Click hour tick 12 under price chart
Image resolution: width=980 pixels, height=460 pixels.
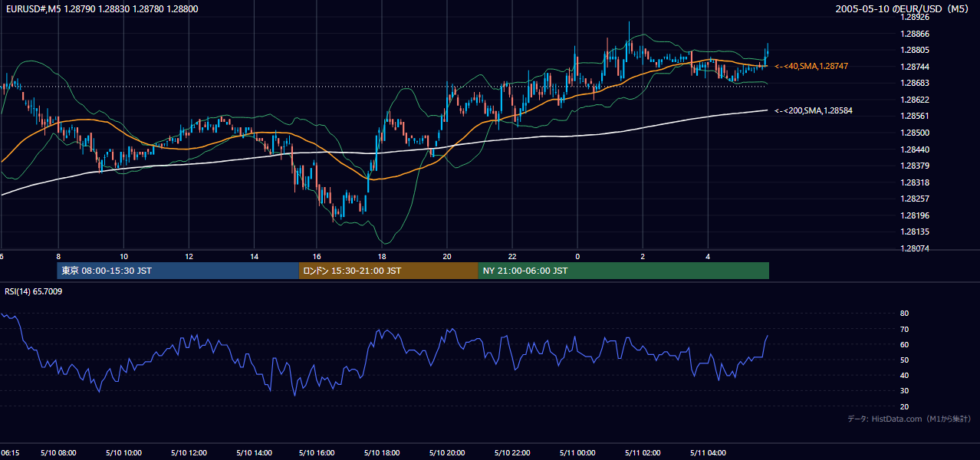[189, 257]
